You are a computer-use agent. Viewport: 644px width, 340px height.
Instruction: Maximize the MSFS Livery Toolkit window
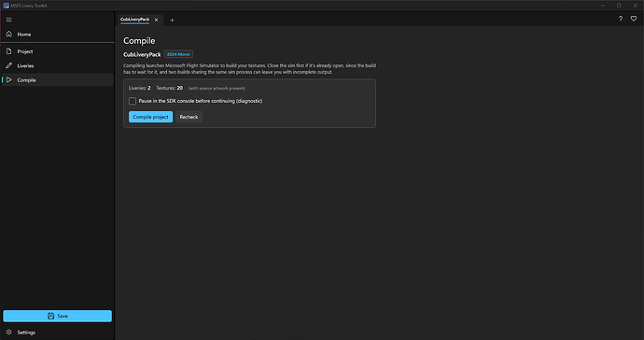coord(619,6)
